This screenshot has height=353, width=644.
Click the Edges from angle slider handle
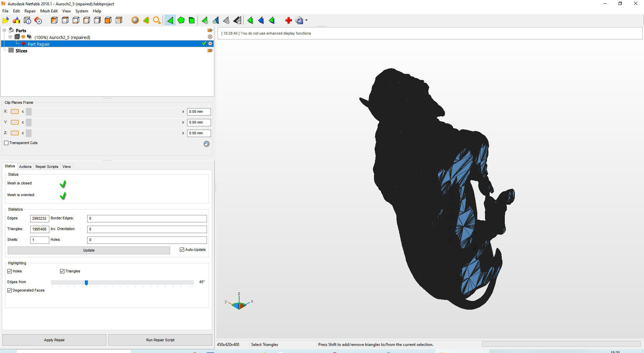pyautogui.click(x=86, y=283)
